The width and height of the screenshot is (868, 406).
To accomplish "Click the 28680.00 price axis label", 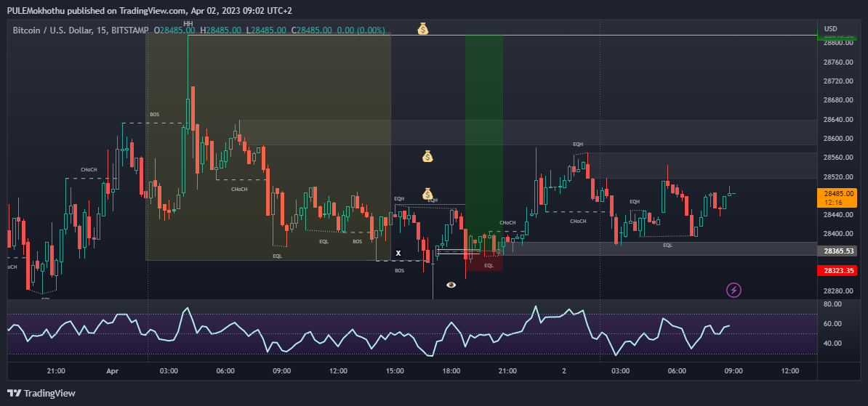I will click(x=838, y=101).
